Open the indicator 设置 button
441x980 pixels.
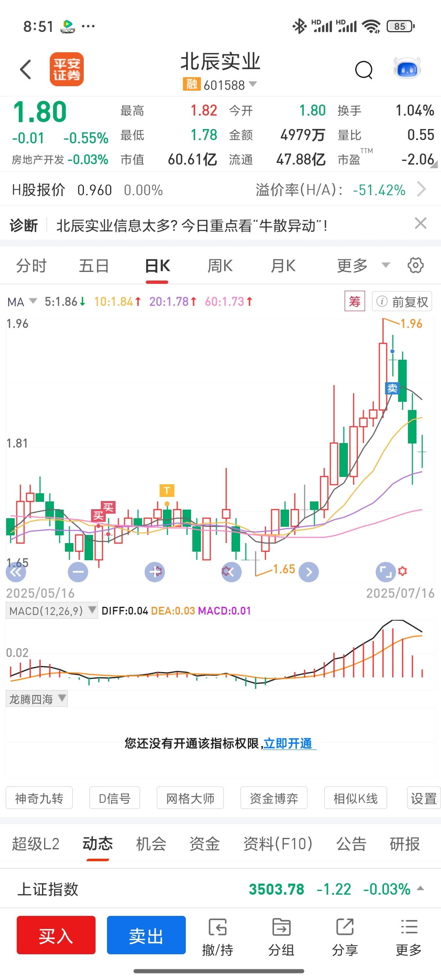click(424, 798)
